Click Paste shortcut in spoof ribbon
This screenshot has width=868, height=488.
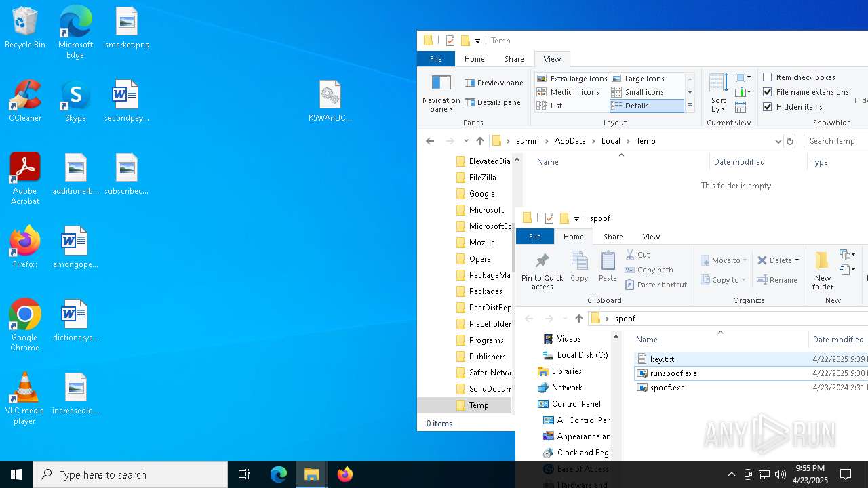point(656,285)
